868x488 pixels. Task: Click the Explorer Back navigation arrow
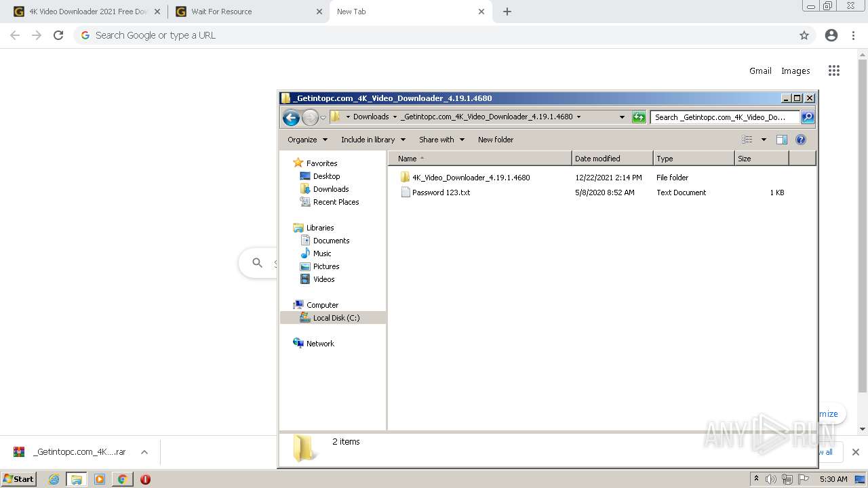pos(291,117)
